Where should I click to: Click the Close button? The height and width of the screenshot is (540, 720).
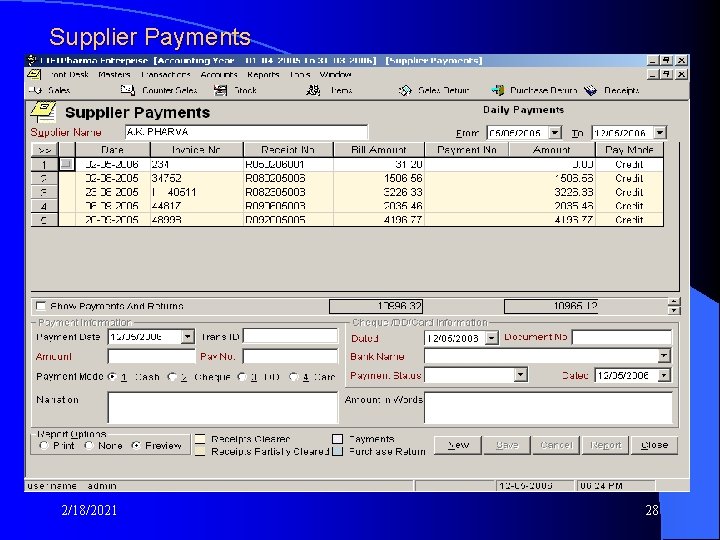[x=654, y=445]
